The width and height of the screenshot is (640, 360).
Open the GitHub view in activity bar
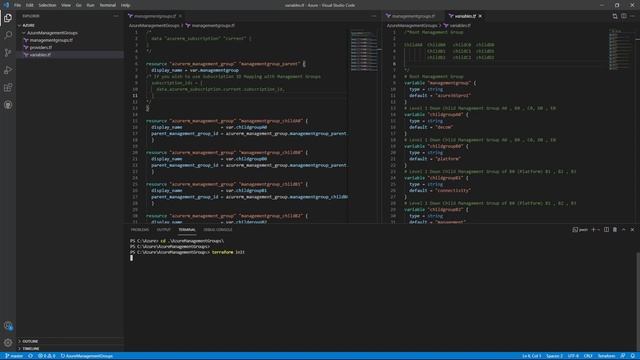(x=8, y=105)
